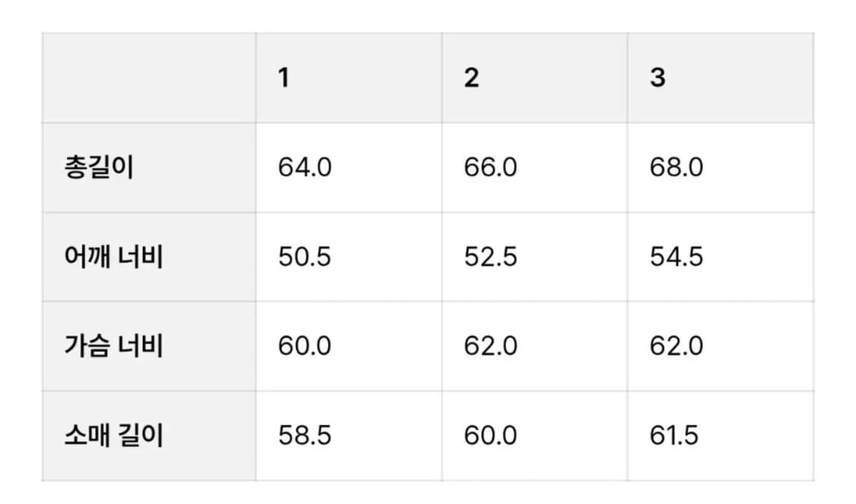Select the 52.5 shoulder width value
Image resolution: width=856 pixels, height=504 pixels.
(x=491, y=257)
